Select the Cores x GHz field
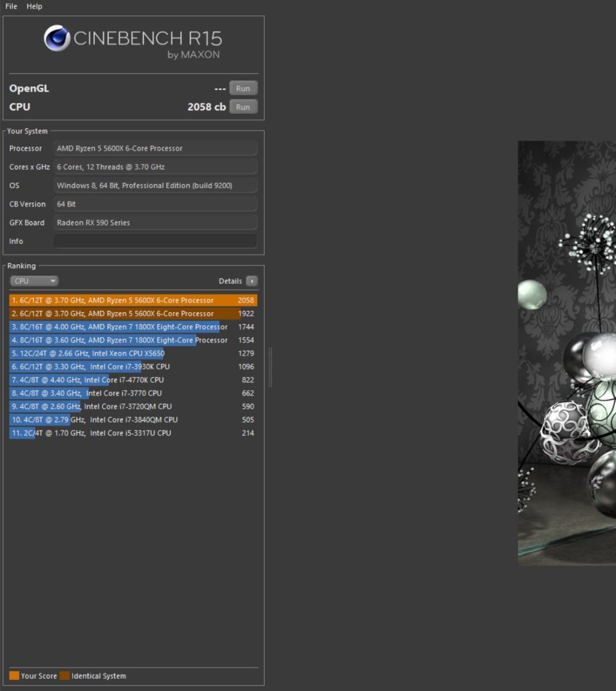Viewport: 616px width, 691px height. click(x=155, y=167)
